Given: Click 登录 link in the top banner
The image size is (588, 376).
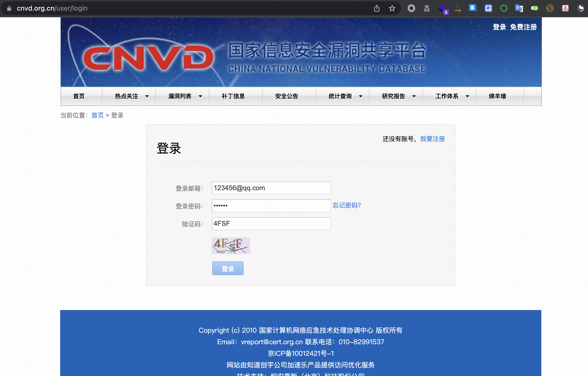Looking at the screenshot, I should [x=499, y=27].
